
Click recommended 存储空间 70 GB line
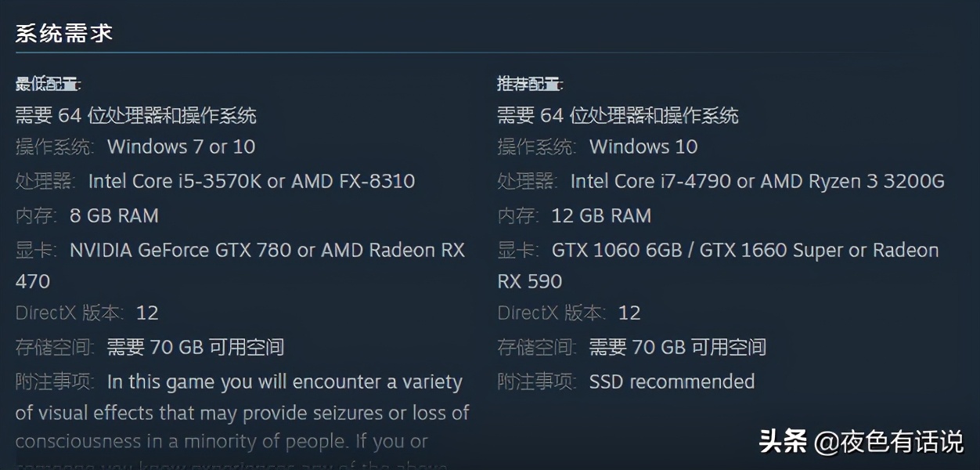[632, 347]
